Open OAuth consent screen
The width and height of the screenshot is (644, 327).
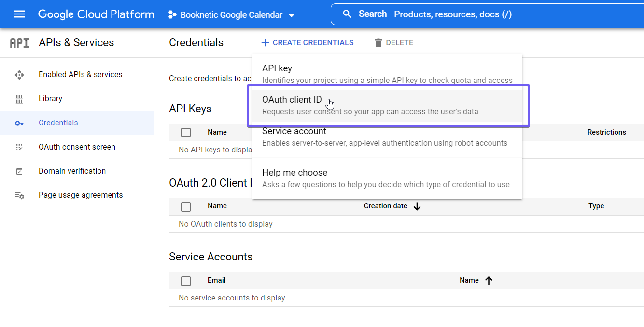(77, 147)
